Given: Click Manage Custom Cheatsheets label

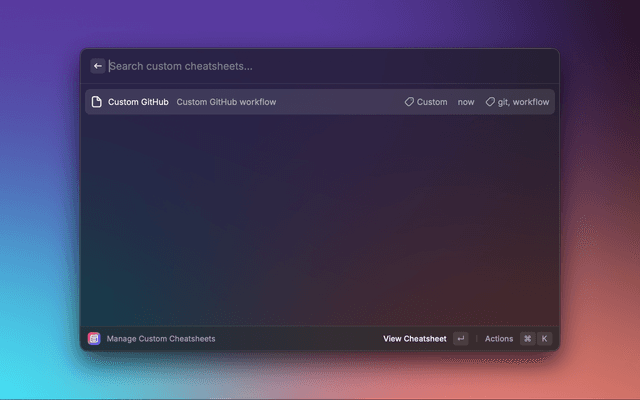Looking at the screenshot, I should pos(161,339).
